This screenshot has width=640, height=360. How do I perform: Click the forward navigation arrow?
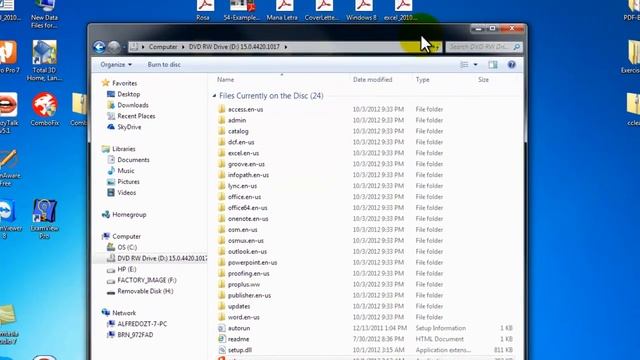[114, 47]
